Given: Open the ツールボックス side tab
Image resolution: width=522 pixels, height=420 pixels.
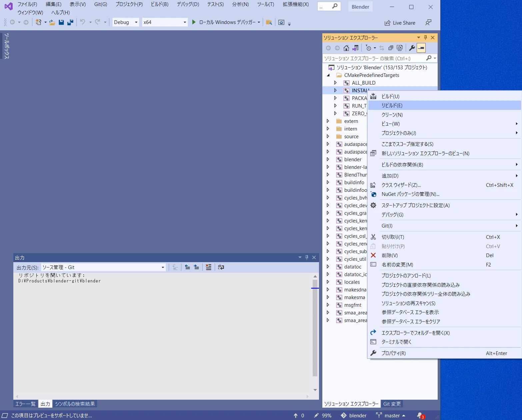Looking at the screenshot, I should [6, 46].
